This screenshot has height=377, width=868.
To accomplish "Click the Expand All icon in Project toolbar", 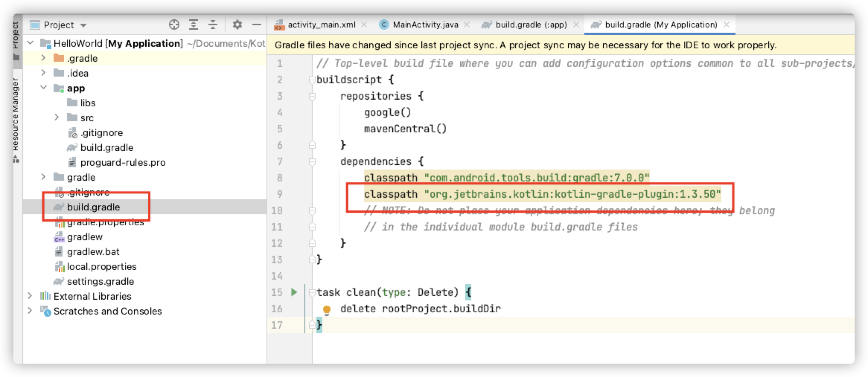I will click(x=193, y=25).
